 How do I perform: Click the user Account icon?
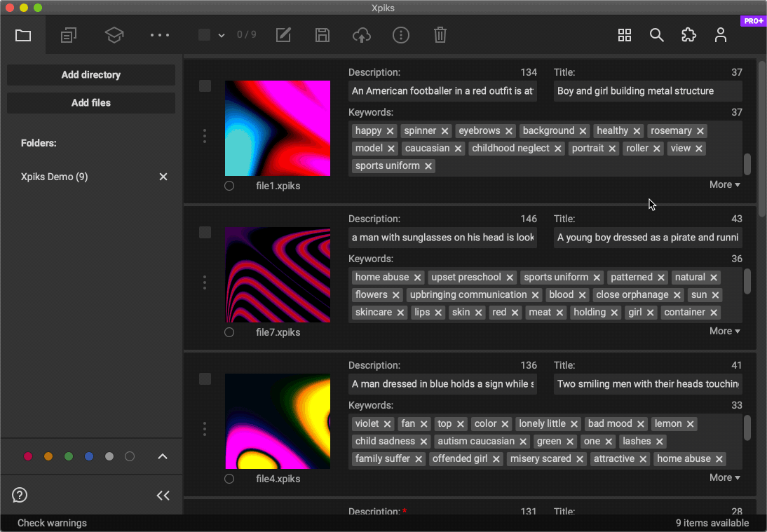721,35
